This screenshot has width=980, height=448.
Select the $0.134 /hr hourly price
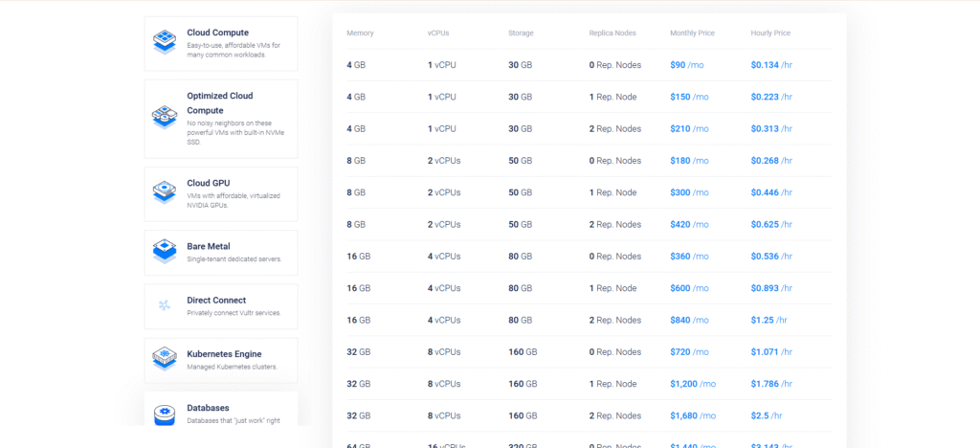coord(771,65)
